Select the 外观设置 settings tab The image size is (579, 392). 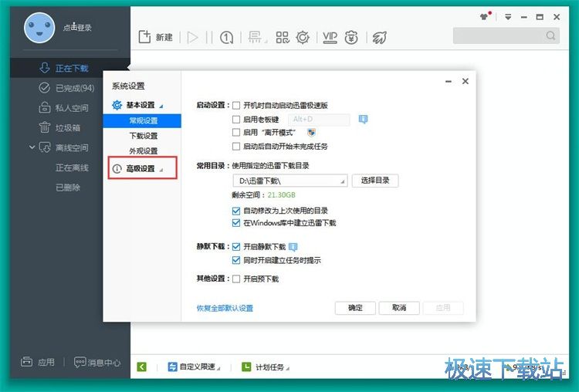coord(144,151)
